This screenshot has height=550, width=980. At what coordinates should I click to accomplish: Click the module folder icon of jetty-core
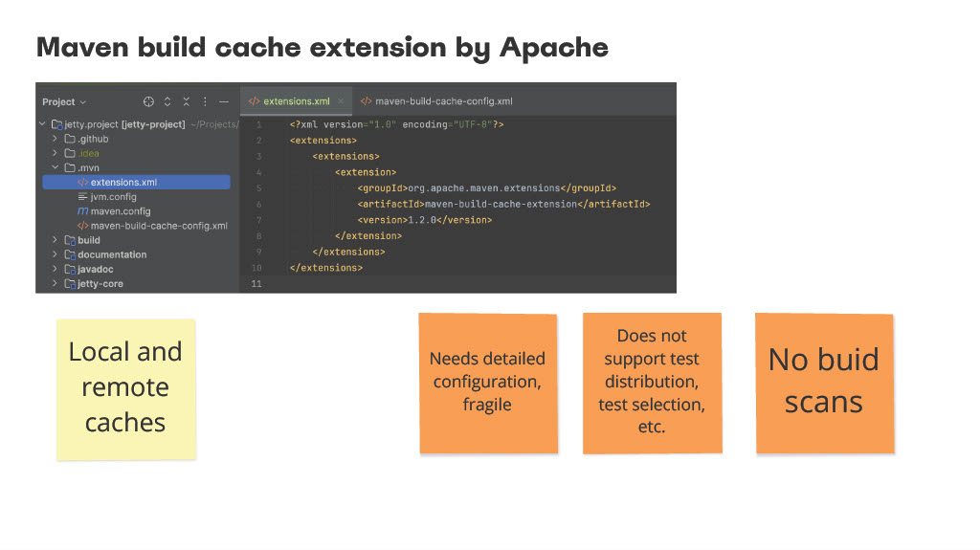coord(70,283)
